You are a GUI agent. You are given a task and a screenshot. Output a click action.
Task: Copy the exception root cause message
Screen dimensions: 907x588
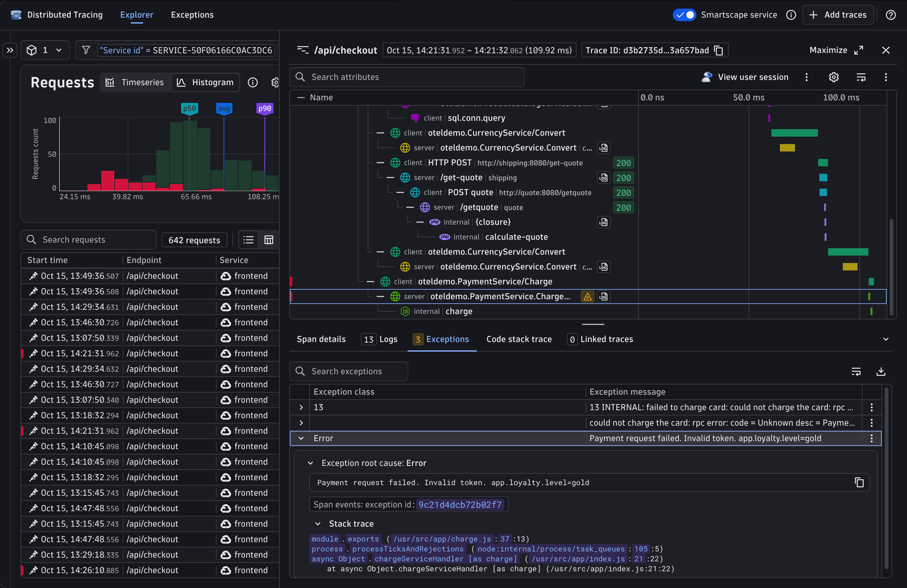(859, 482)
